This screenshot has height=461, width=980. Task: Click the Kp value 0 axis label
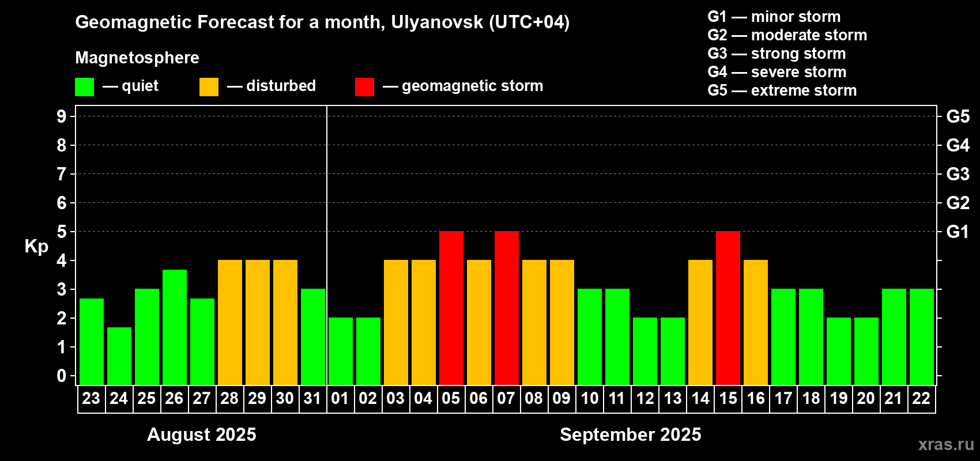pyautogui.click(x=62, y=376)
